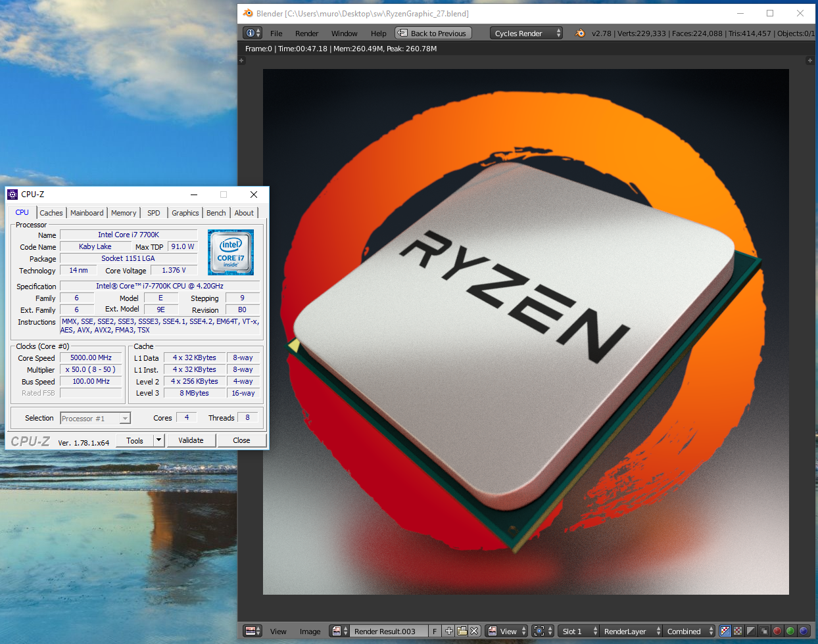Toggle fake user F for Render Result
Viewport: 818px width, 644px height.
click(435, 631)
